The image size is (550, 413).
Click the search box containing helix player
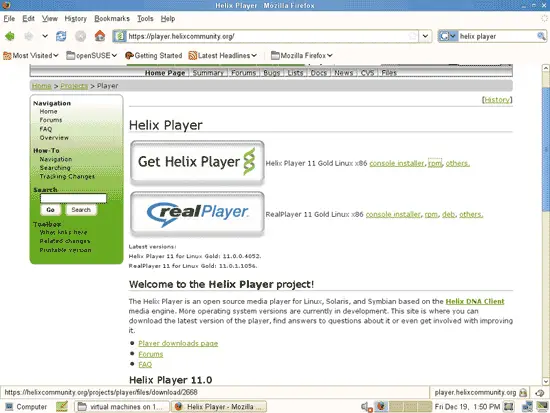[497, 36]
